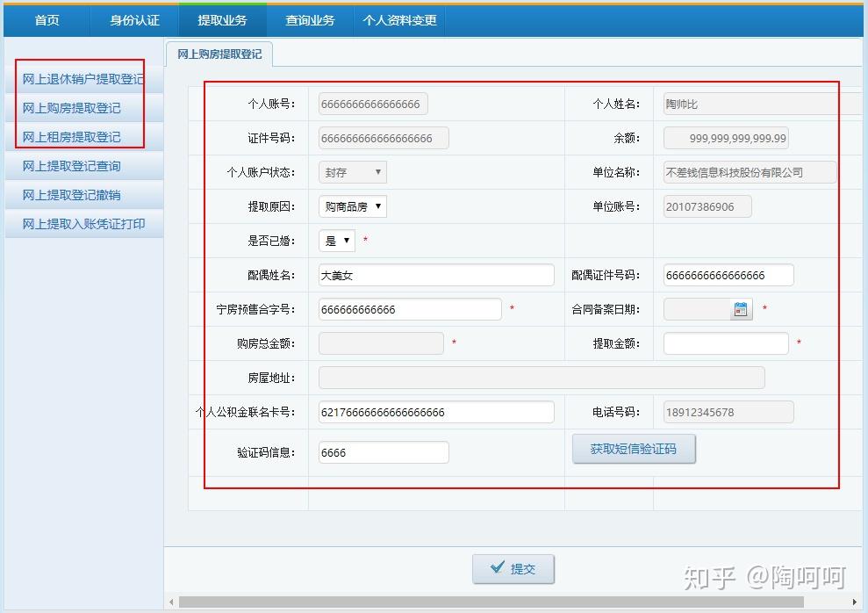Open the 查询业务 menu

point(310,20)
